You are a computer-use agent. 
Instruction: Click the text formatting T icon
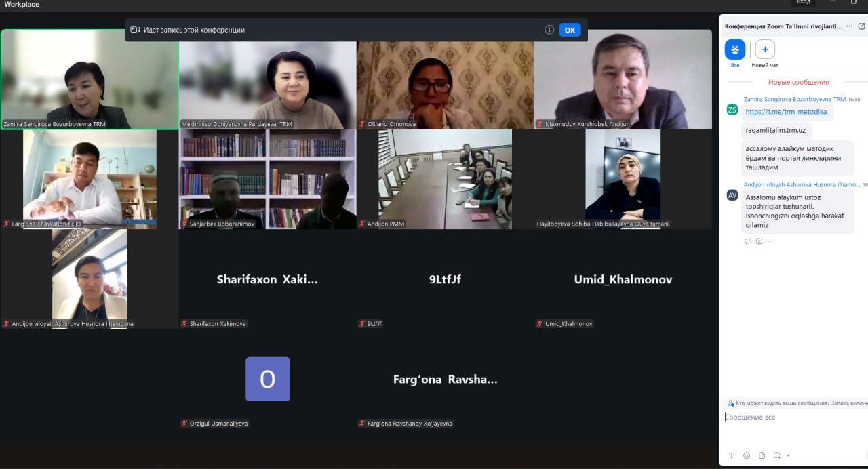(x=732, y=455)
